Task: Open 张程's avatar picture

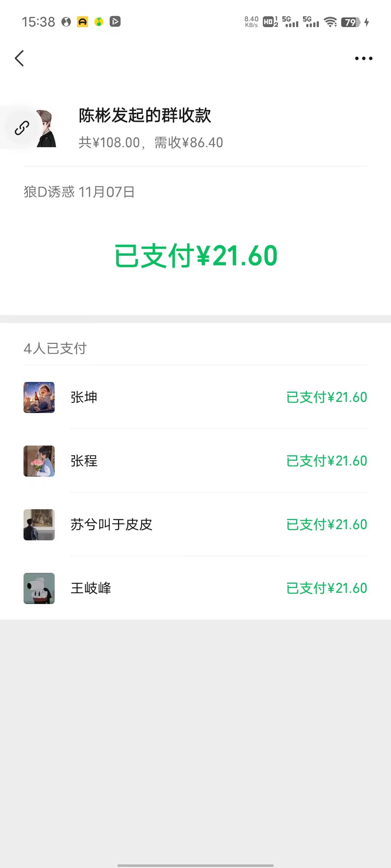Action: [x=39, y=461]
